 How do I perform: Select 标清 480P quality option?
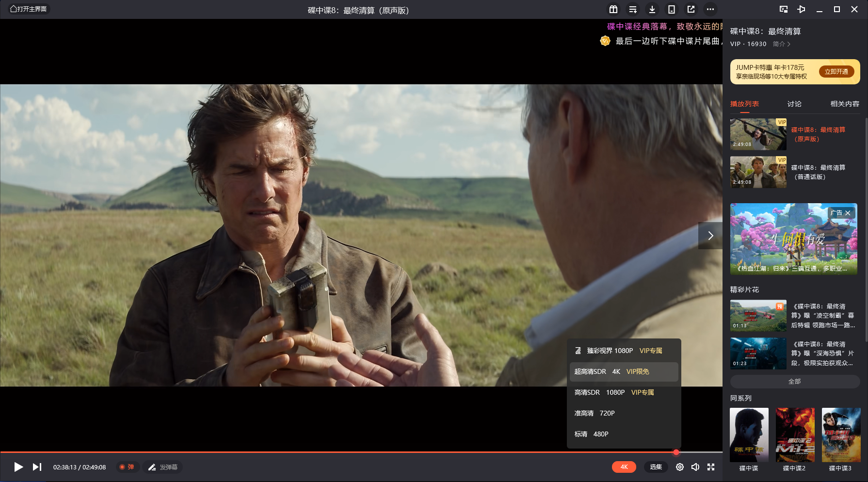[624, 434]
